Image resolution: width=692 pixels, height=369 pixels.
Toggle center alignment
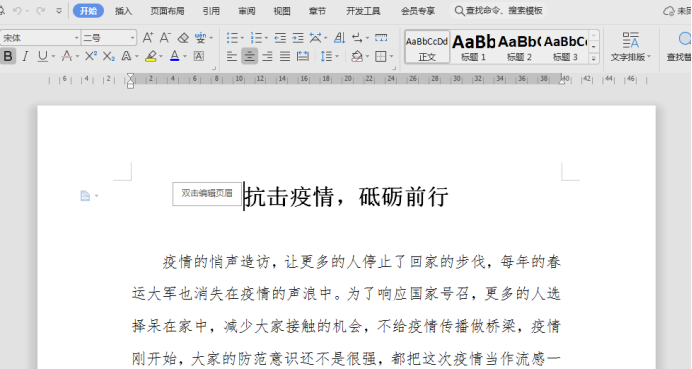pos(249,56)
